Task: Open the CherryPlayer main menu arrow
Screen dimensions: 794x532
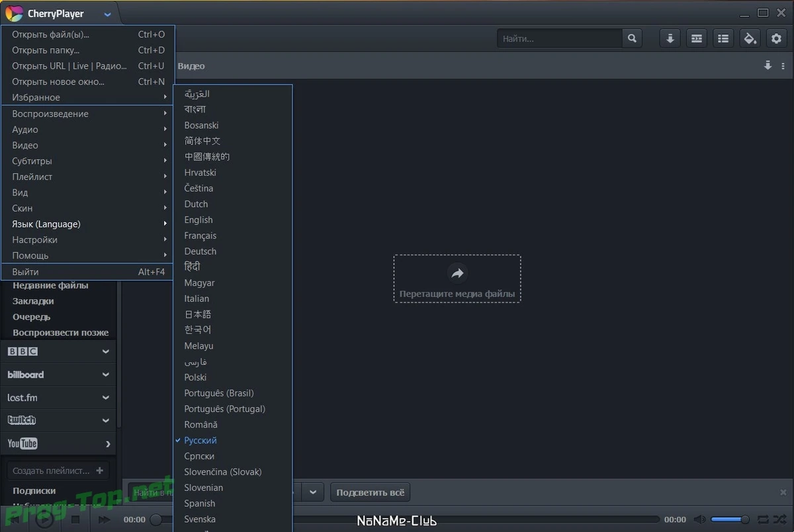Action: [107, 14]
